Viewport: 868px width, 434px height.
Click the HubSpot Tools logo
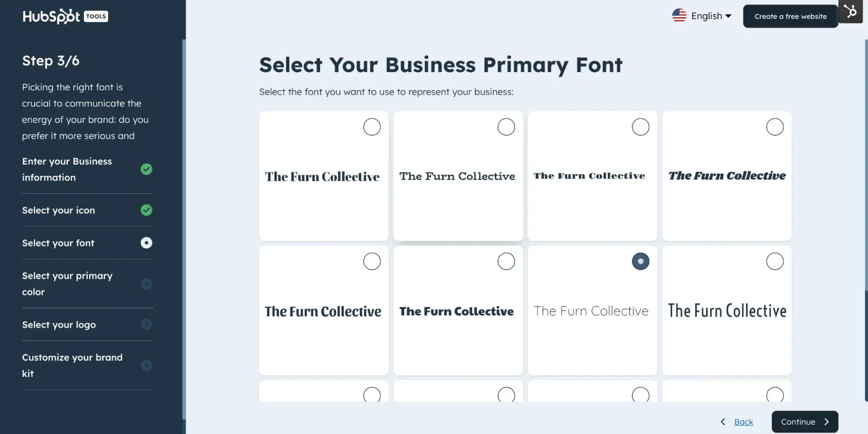pyautogui.click(x=65, y=17)
